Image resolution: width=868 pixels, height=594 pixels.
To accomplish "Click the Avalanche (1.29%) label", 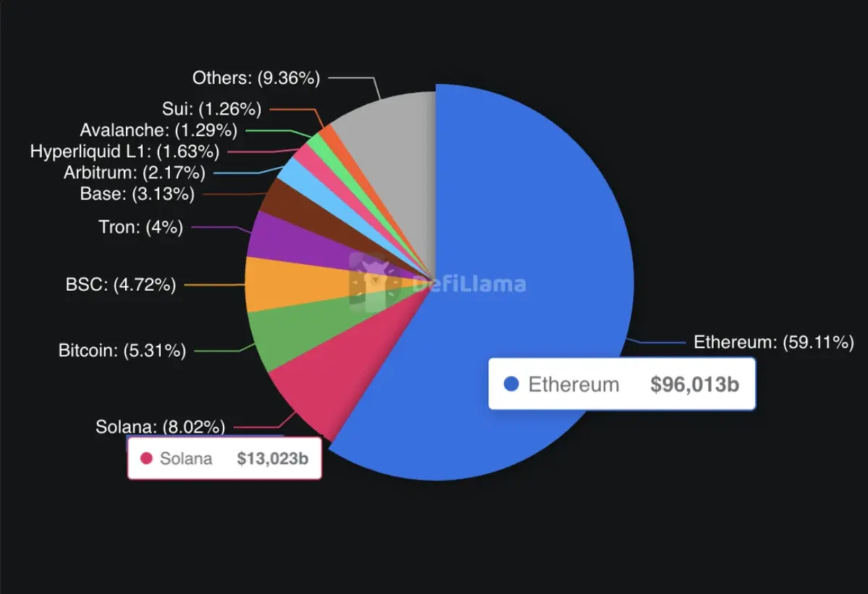I will coord(158,131).
